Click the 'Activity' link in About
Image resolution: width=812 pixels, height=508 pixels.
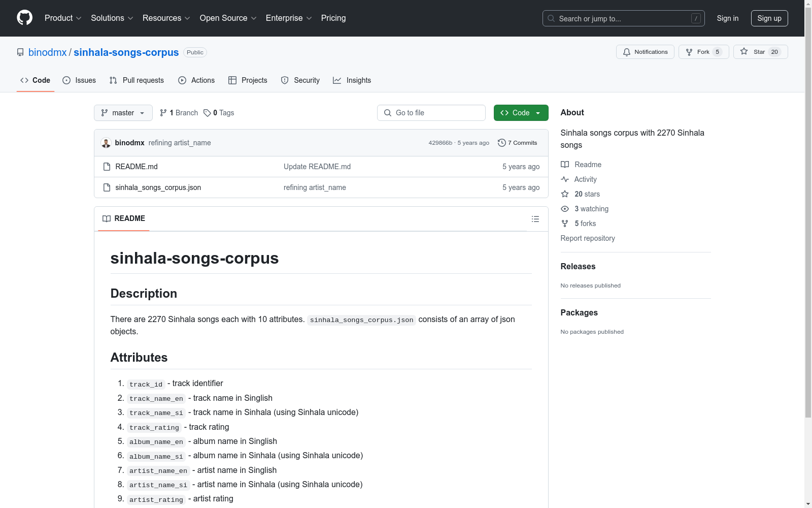click(586, 179)
